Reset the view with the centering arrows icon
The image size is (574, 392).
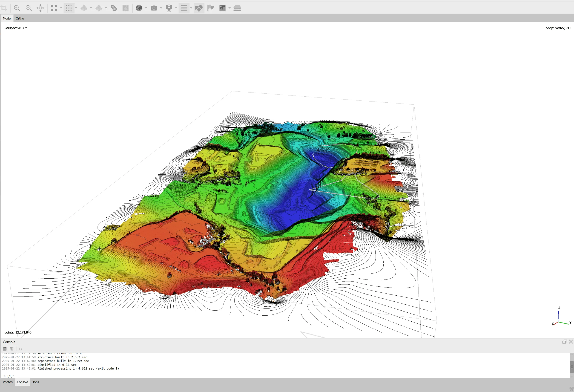click(x=41, y=8)
